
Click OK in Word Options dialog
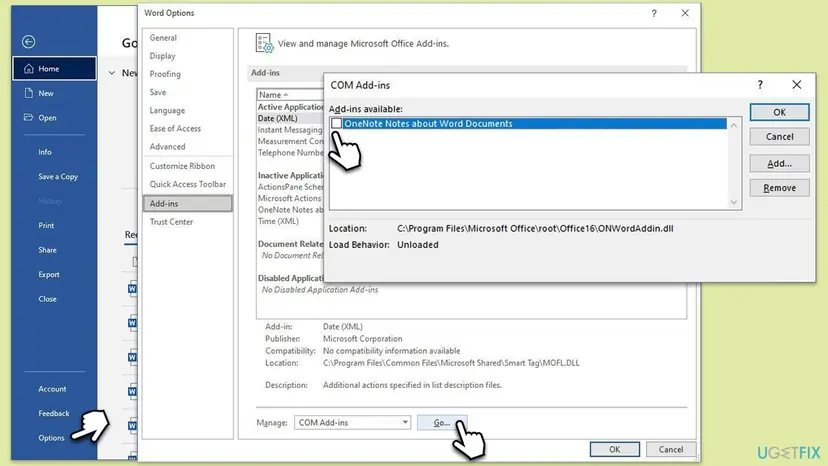point(615,450)
